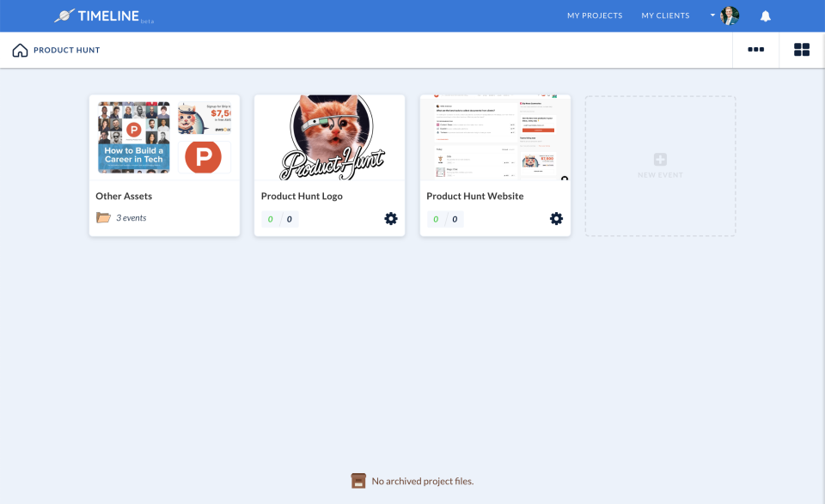Click green 0 counter on Product Hunt Website card
Screen dimensions: 825x504
(436, 219)
